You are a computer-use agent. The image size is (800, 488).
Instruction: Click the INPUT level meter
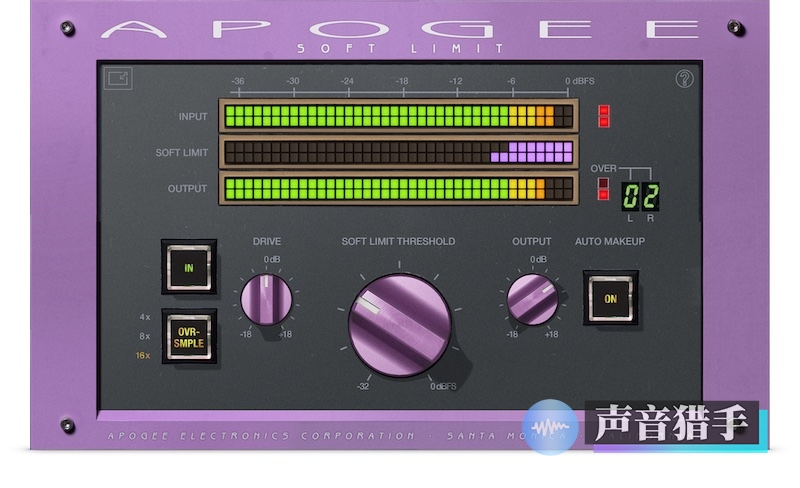[399, 116]
